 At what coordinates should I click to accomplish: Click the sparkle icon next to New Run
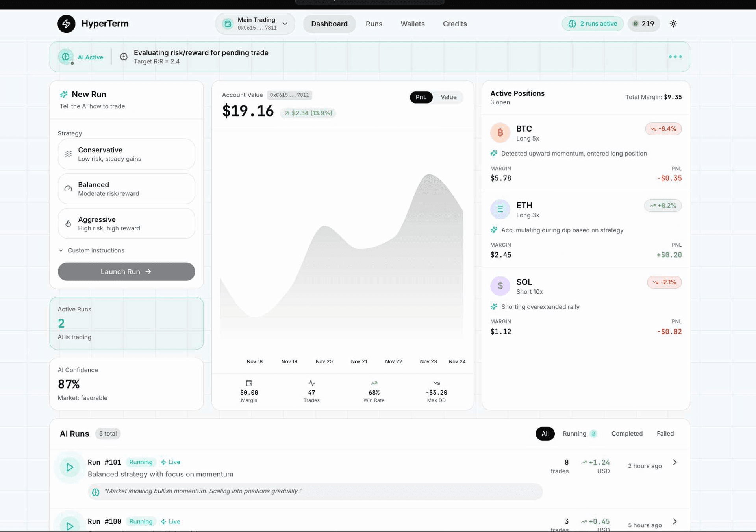coord(63,94)
